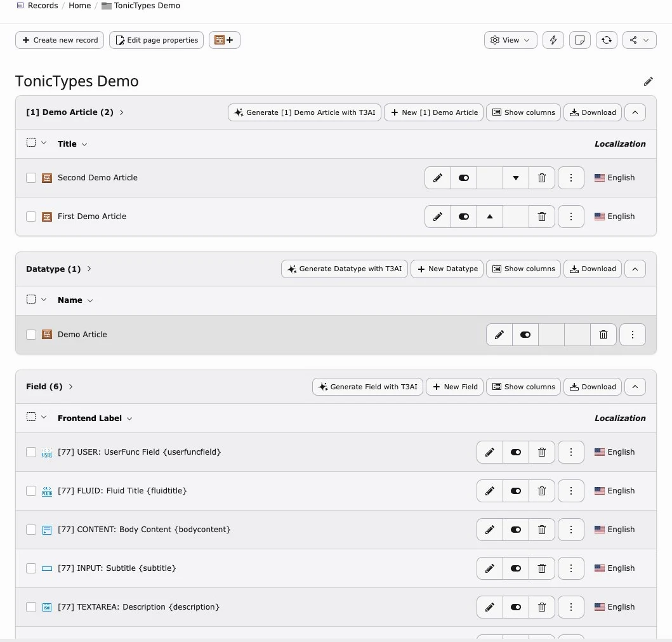This screenshot has width=672, height=642.
Task: Open Field (6) single table view
Action: [49, 387]
